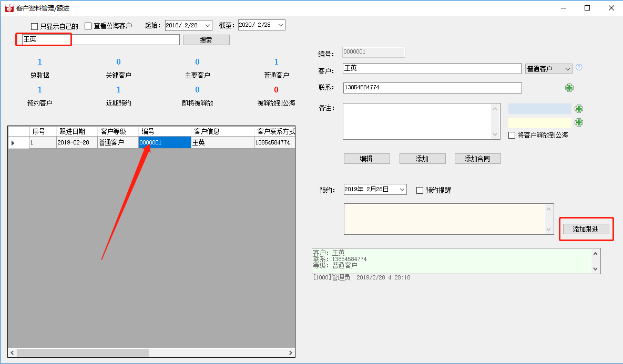Image resolution: width=623 pixels, height=364 pixels.
Task: Toggle the 查看公海客户 checkbox
Action: [x=88, y=26]
